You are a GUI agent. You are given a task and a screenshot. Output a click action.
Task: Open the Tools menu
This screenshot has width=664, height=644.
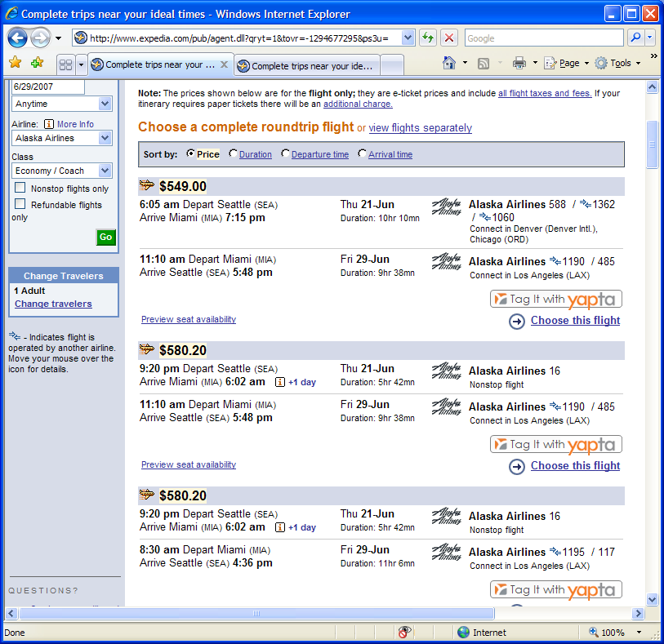(617, 63)
